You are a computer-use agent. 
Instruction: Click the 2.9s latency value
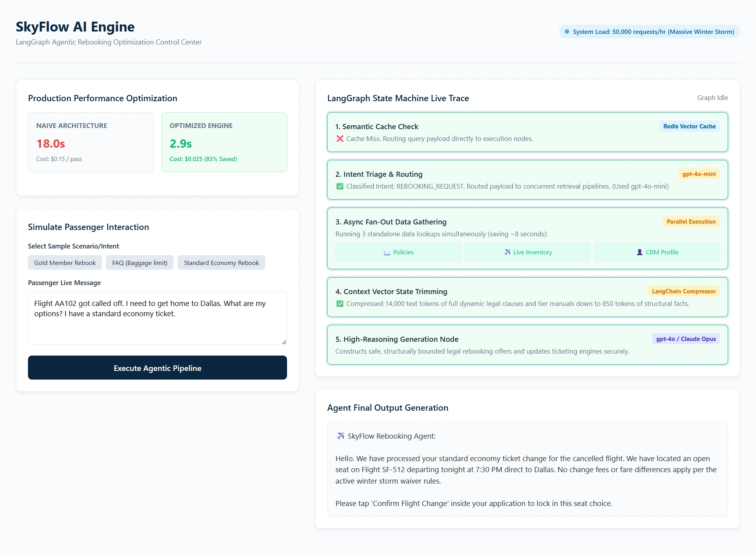point(181,143)
